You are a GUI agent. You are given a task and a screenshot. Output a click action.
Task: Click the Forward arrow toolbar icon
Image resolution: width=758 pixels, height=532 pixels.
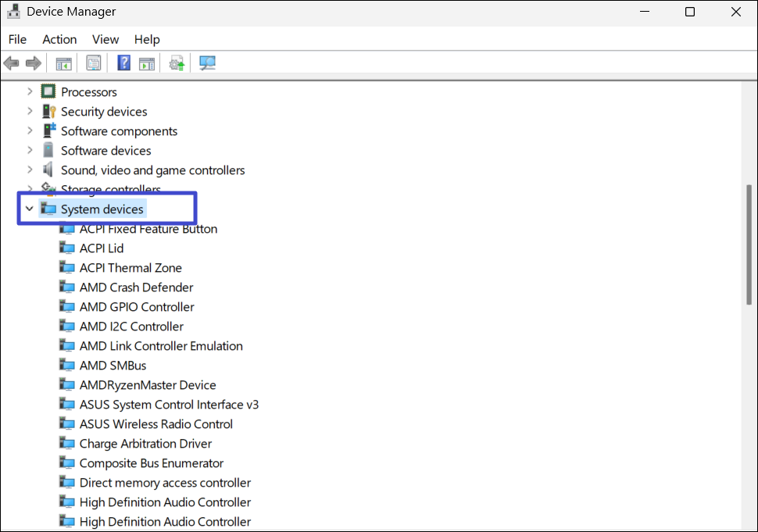pos(33,63)
